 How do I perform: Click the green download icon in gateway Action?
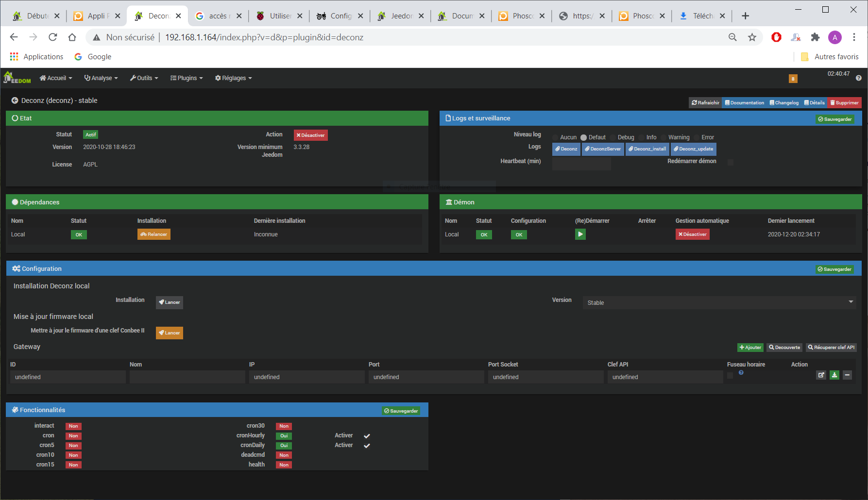834,375
